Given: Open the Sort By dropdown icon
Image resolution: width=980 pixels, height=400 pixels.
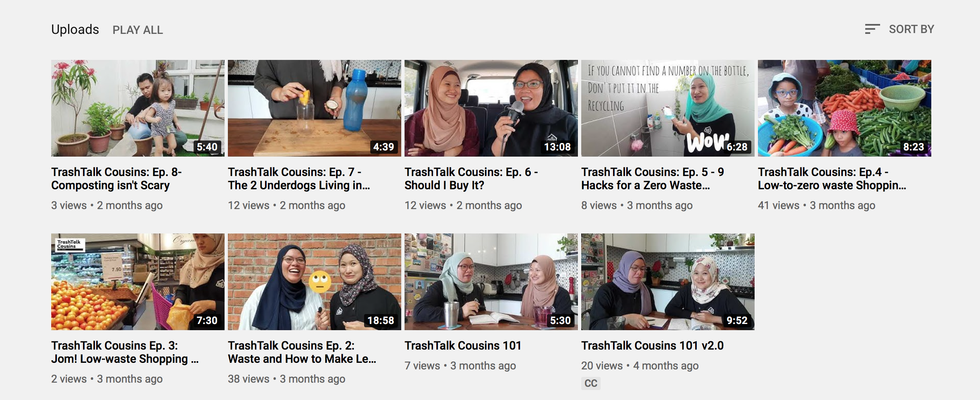Looking at the screenshot, I should (872, 29).
